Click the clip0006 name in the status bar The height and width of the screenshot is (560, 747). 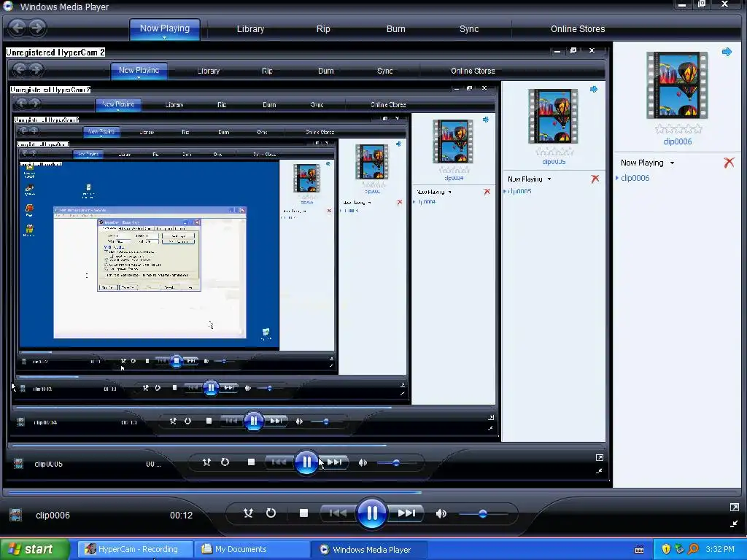click(x=53, y=516)
